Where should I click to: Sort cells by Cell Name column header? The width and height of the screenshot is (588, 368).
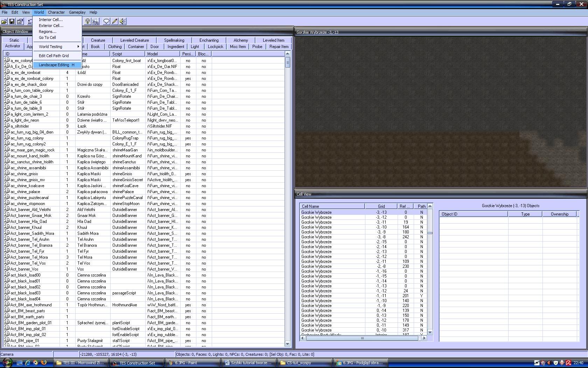(332, 206)
